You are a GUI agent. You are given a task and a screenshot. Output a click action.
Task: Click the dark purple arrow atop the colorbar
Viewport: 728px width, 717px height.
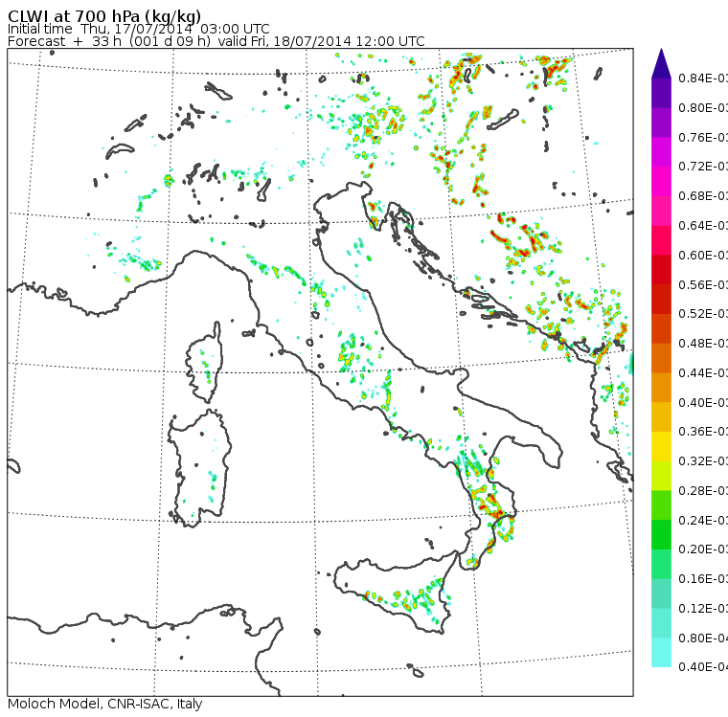pyautogui.click(x=661, y=63)
